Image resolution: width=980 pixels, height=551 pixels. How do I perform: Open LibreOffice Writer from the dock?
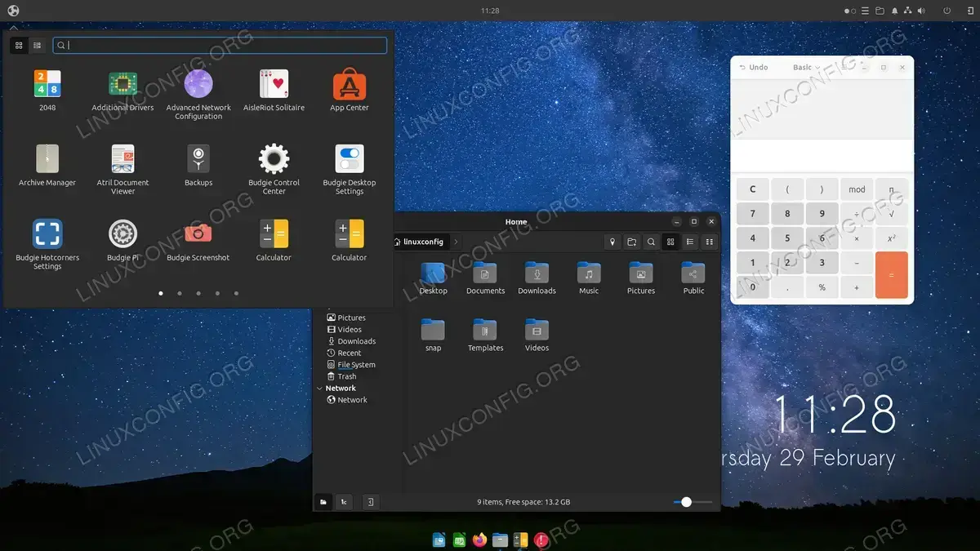pyautogui.click(x=439, y=540)
